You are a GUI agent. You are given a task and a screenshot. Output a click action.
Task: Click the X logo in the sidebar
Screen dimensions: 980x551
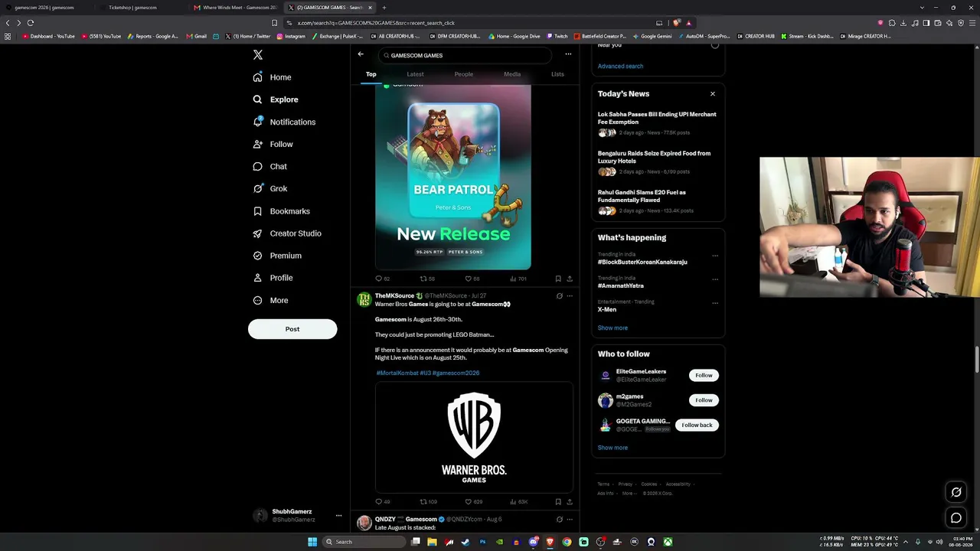[x=258, y=55]
